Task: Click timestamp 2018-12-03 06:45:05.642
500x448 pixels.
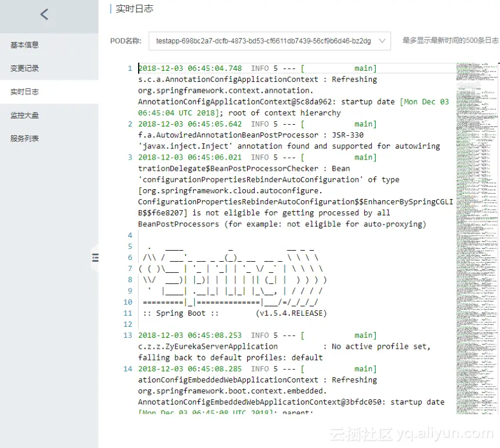Action: (x=190, y=124)
